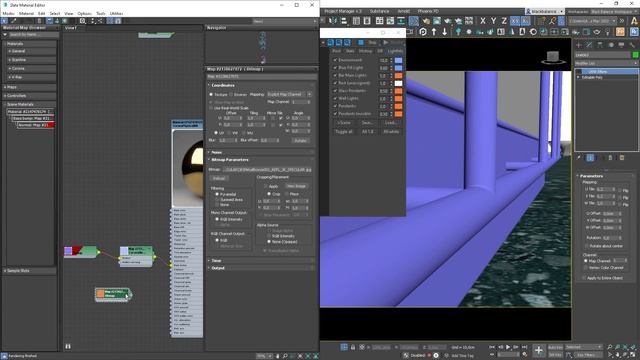Click the X axis constraint button

483,21
